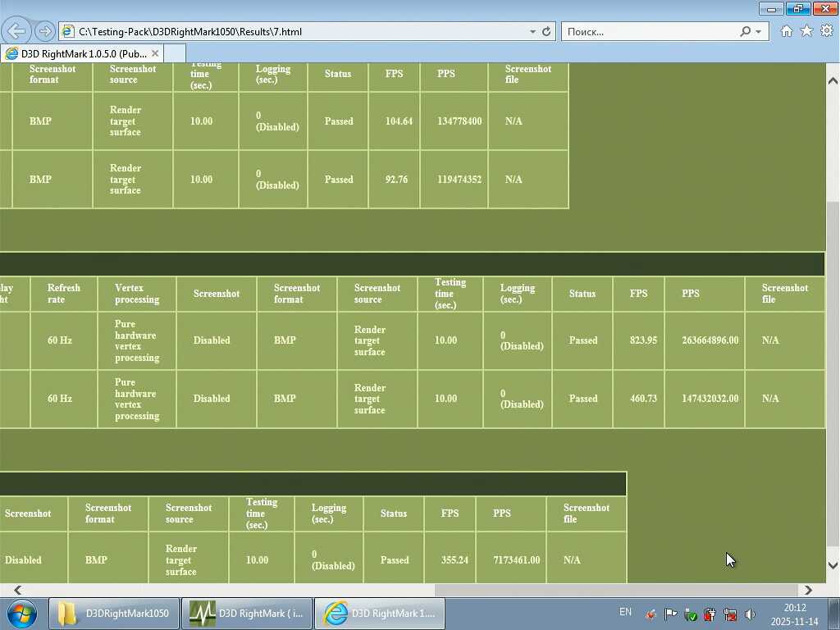Open the Home page icon

(x=787, y=31)
